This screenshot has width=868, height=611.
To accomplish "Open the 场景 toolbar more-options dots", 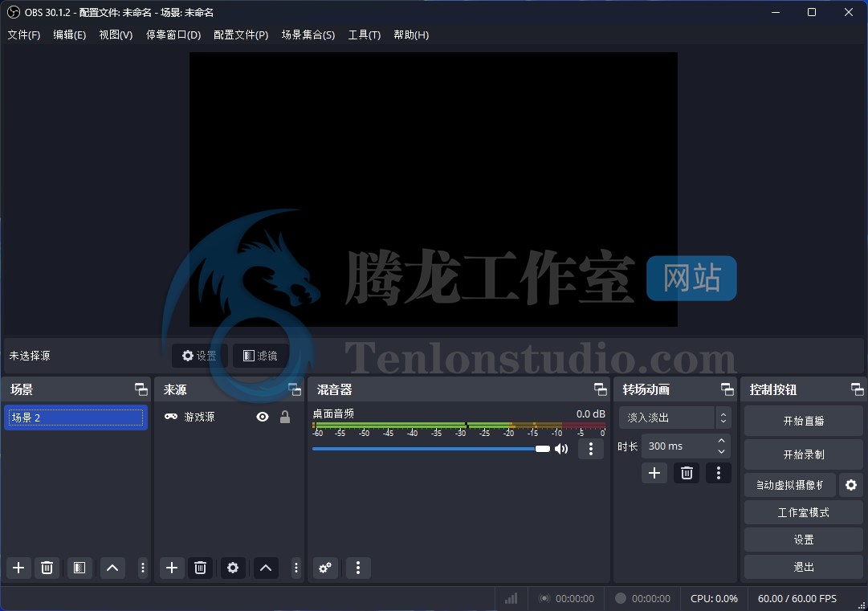I will pyautogui.click(x=143, y=568).
